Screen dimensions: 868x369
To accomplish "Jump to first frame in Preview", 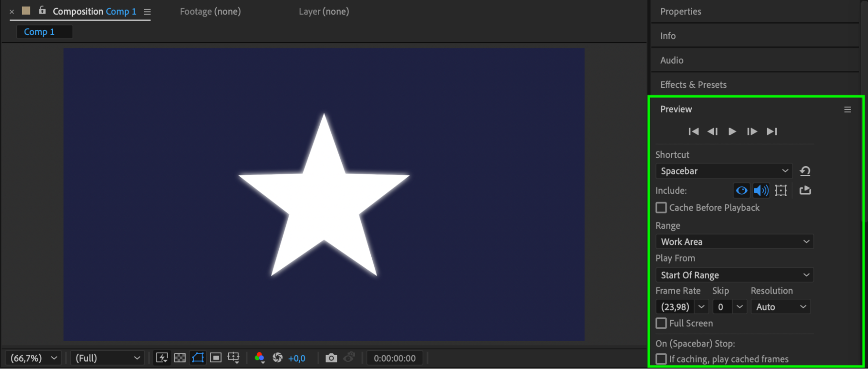I will click(x=693, y=132).
